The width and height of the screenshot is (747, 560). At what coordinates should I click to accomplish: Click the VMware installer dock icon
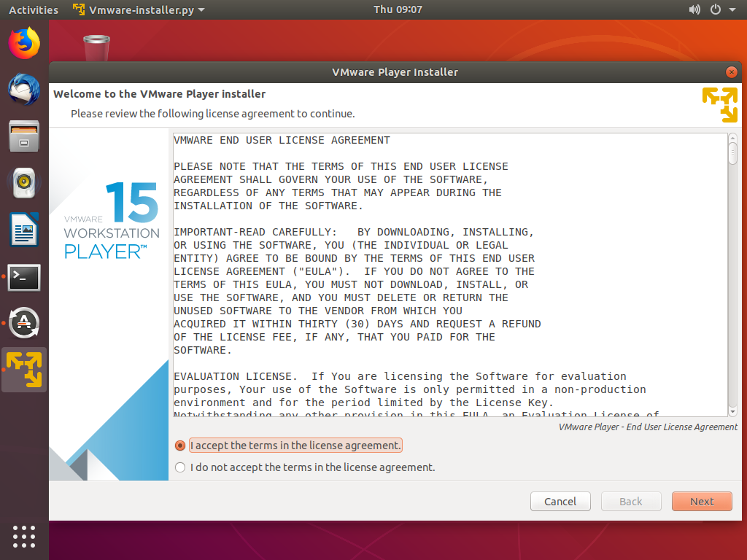tap(24, 370)
